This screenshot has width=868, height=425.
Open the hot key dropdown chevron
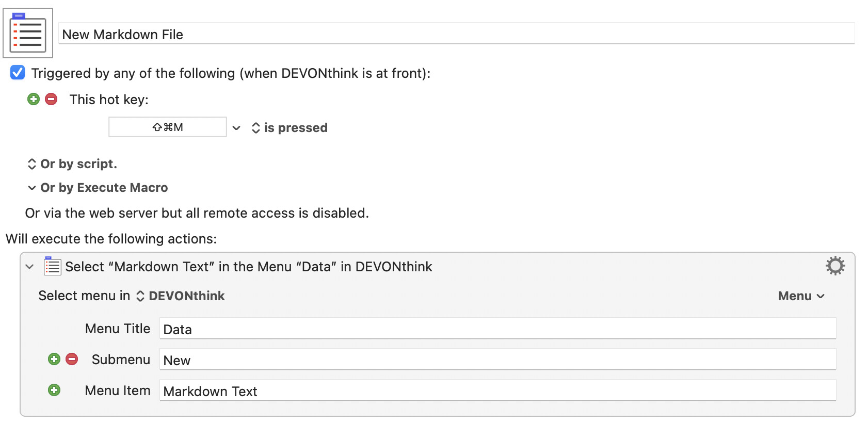coord(236,128)
